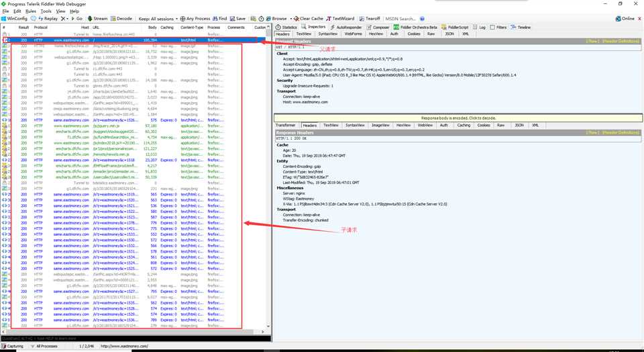This screenshot has height=352, width=644.
Task: Launch Browse from the toolbar
Action: (276, 19)
